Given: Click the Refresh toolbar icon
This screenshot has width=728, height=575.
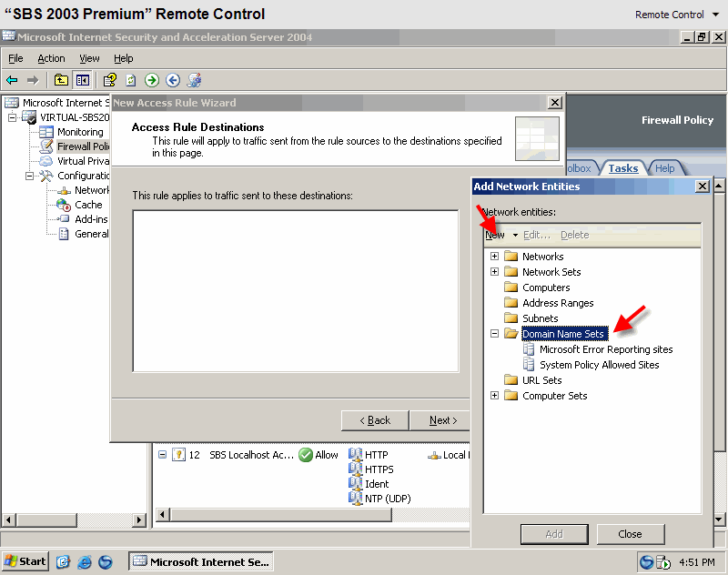Looking at the screenshot, I should (131, 80).
